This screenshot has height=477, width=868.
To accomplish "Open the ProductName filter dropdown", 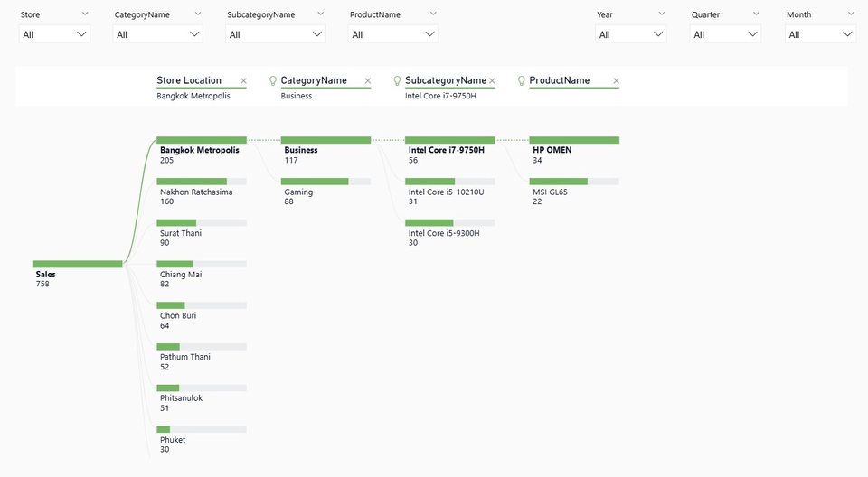I will click(393, 34).
